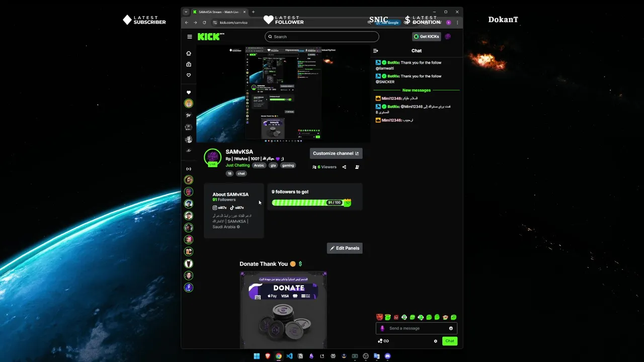Open a new browser tab
Screen dimensions: 644x362
[253, 12]
